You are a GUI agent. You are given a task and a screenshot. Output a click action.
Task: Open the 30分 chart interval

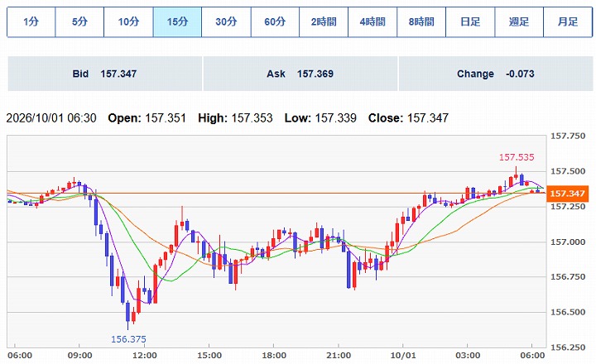[x=226, y=22]
